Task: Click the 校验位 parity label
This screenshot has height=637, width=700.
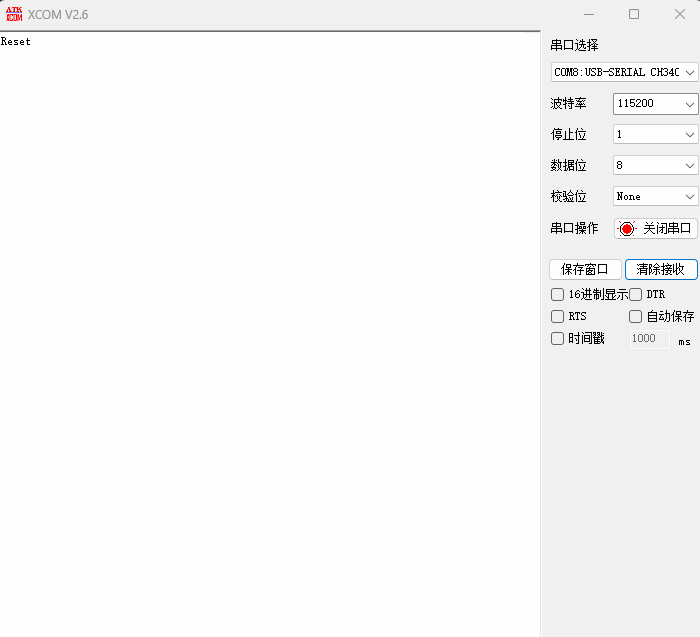Action: pos(568,196)
